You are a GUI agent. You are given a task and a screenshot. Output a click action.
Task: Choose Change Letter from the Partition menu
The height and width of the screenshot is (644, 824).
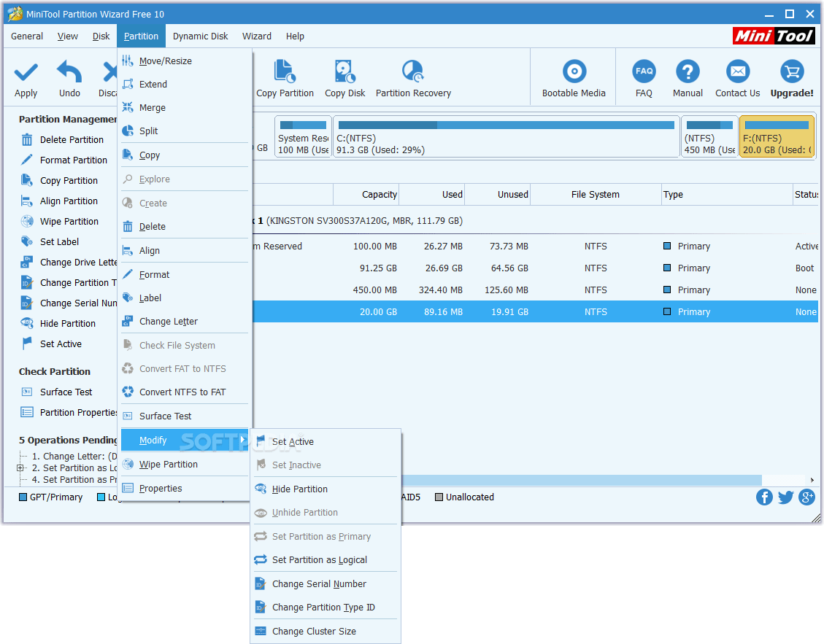tap(185, 322)
